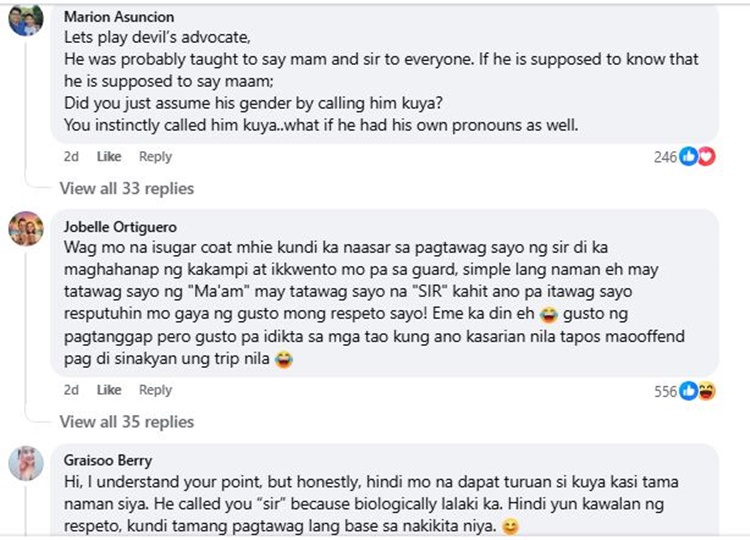Click the 2d timestamp on Marion's comment

[x=71, y=157]
